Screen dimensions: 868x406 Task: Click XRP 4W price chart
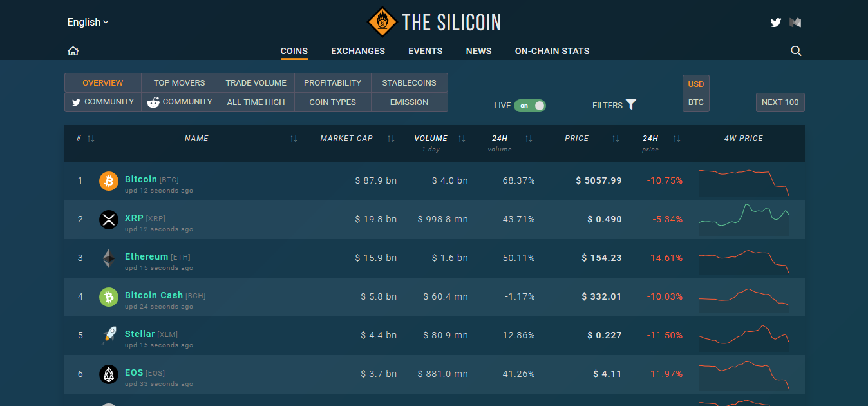point(744,220)
